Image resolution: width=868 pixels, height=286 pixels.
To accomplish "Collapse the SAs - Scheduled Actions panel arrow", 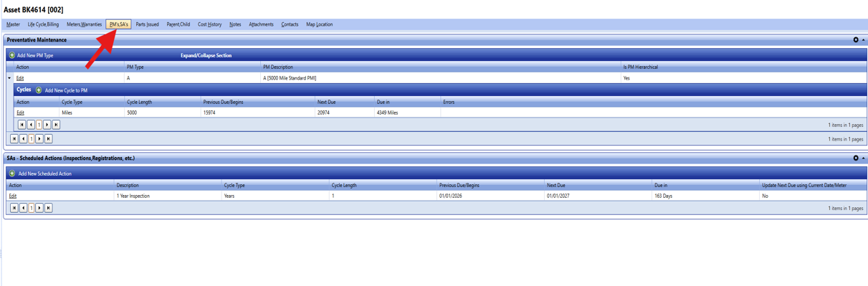I will (863, 158).
